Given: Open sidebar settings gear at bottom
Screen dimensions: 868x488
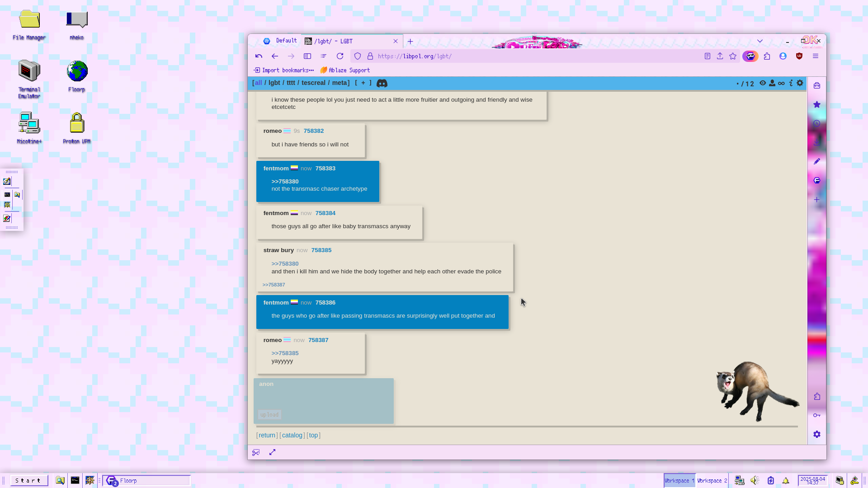Looking at the screenshot, I should 817,434.
